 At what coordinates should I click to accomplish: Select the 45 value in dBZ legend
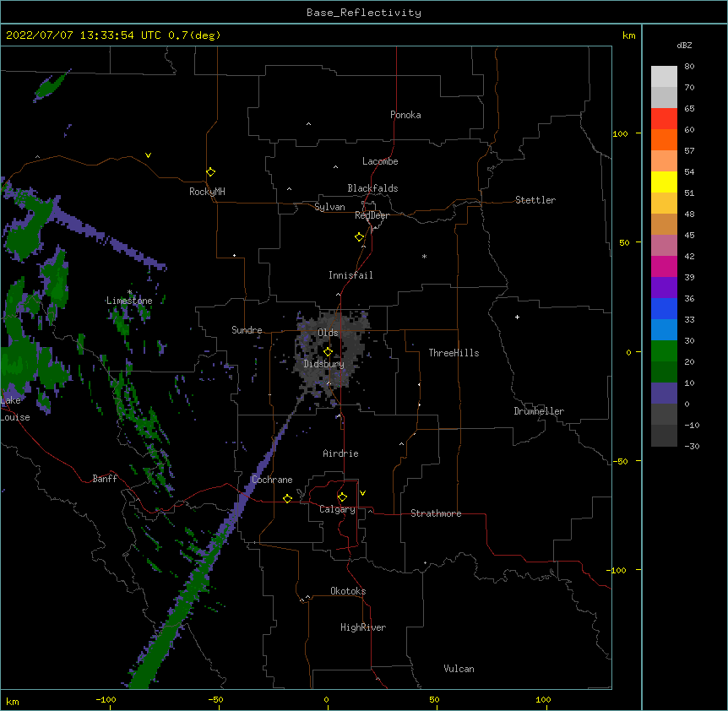[689, 236]
